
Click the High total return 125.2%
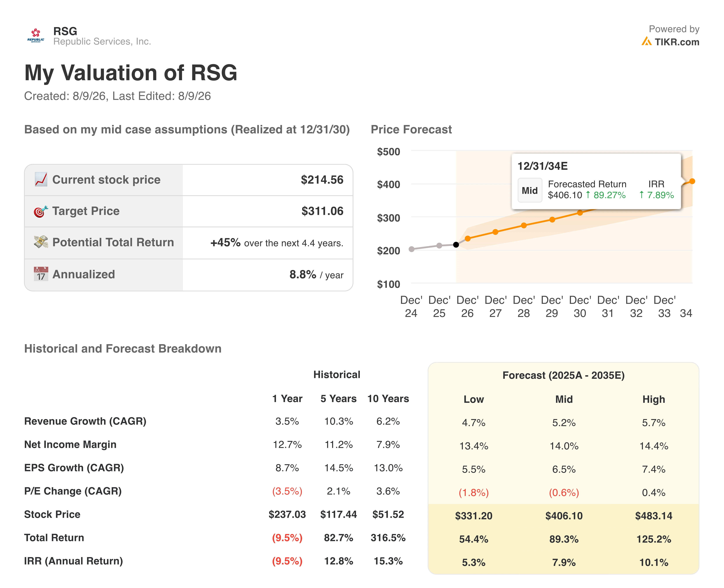[654, 539]
